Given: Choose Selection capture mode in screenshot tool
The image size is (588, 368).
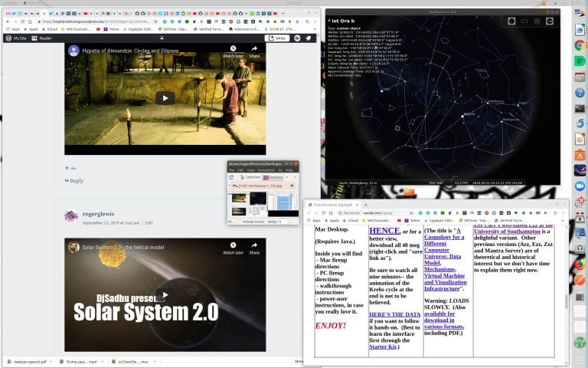Looking at the screenshot, I should pyautogui.click(x=250, y=177).
